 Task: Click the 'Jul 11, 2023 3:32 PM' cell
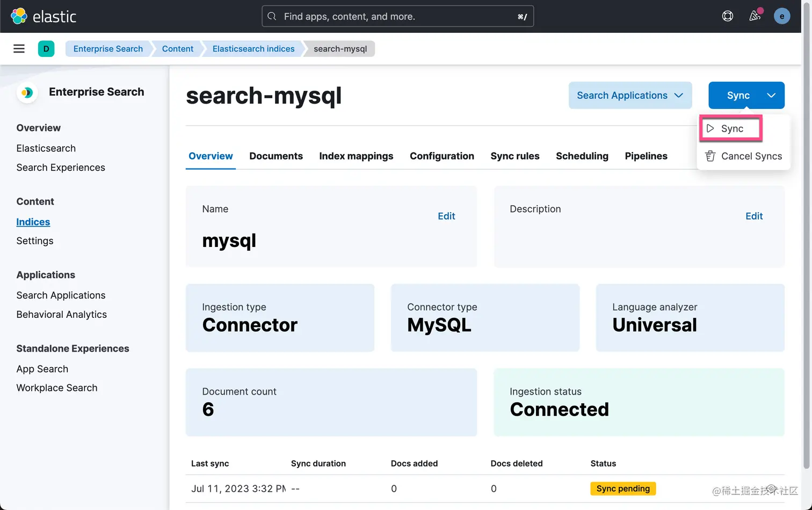coord(238,489)
